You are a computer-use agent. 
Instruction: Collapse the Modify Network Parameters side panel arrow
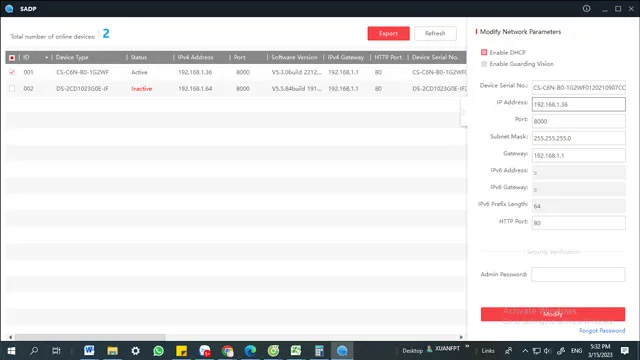pos(463,112)
